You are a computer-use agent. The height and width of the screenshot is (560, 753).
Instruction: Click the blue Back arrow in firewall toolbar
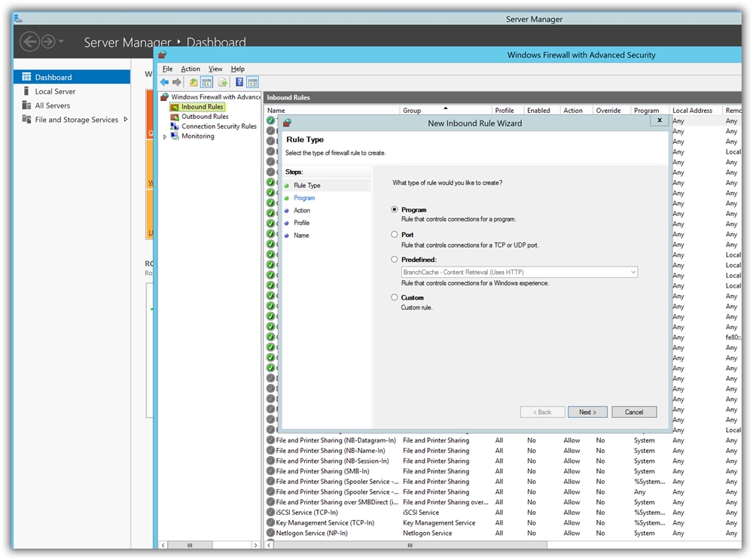click(165, 83)
